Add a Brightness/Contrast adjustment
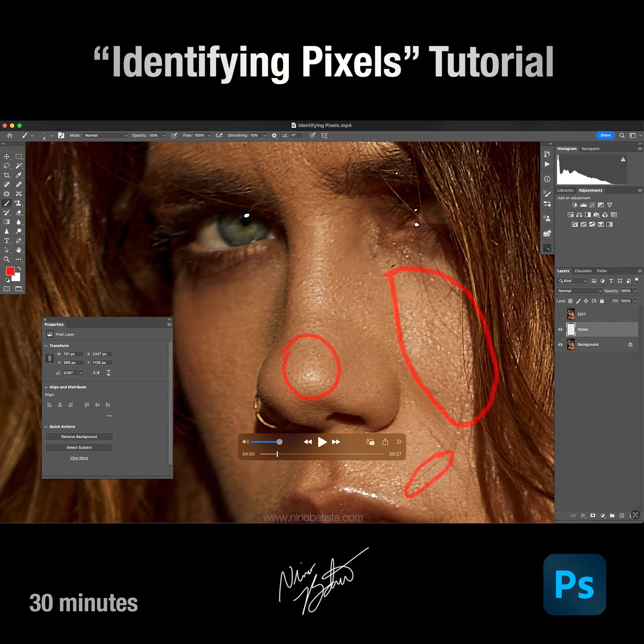The width and height of the screenshot is (644, 644). (x=575, y=205)
